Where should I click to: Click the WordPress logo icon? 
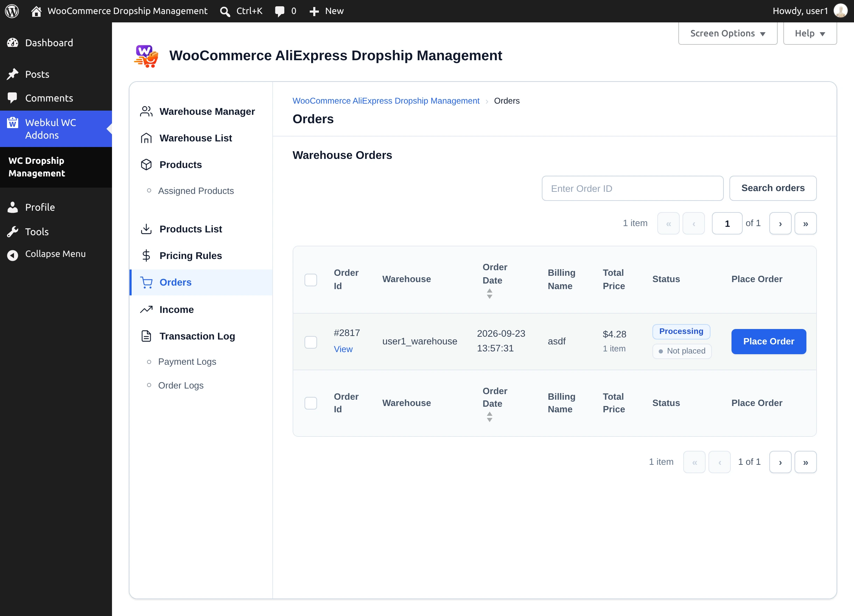pyautogui.click(x=12, y=11)
